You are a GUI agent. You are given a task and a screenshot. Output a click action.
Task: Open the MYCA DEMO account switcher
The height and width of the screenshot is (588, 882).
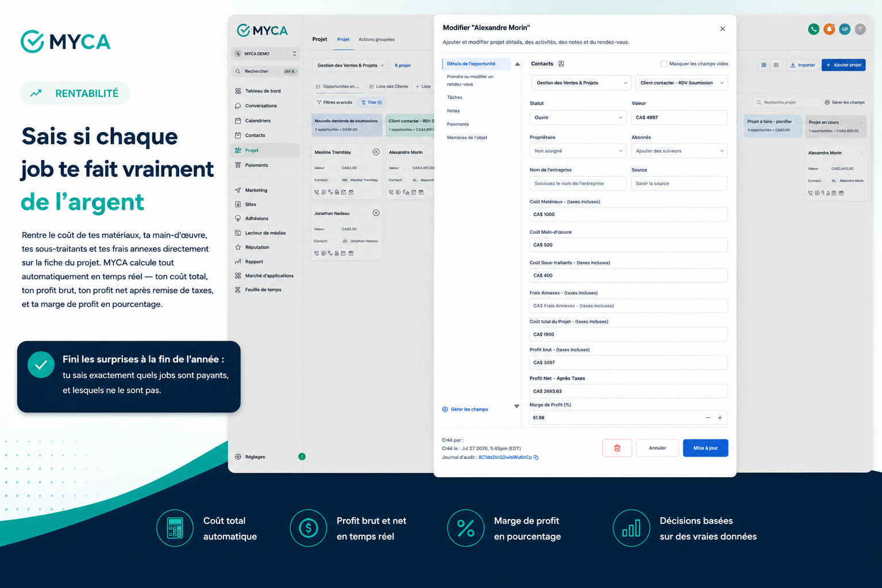coord(265,54)
